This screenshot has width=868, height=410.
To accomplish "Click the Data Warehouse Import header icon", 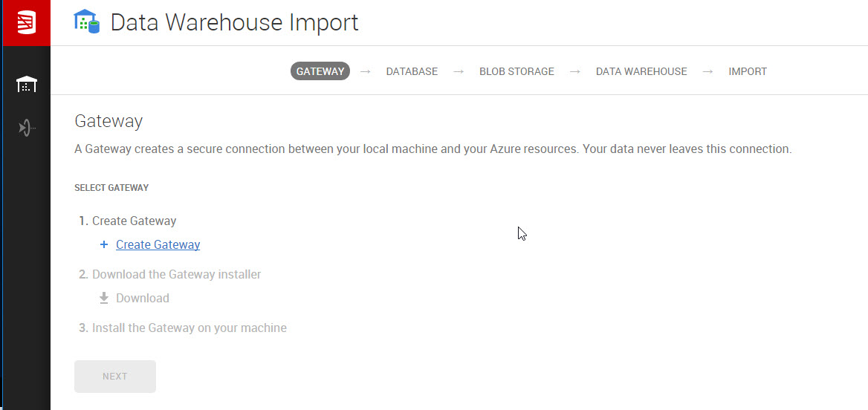I will [87, 22].
